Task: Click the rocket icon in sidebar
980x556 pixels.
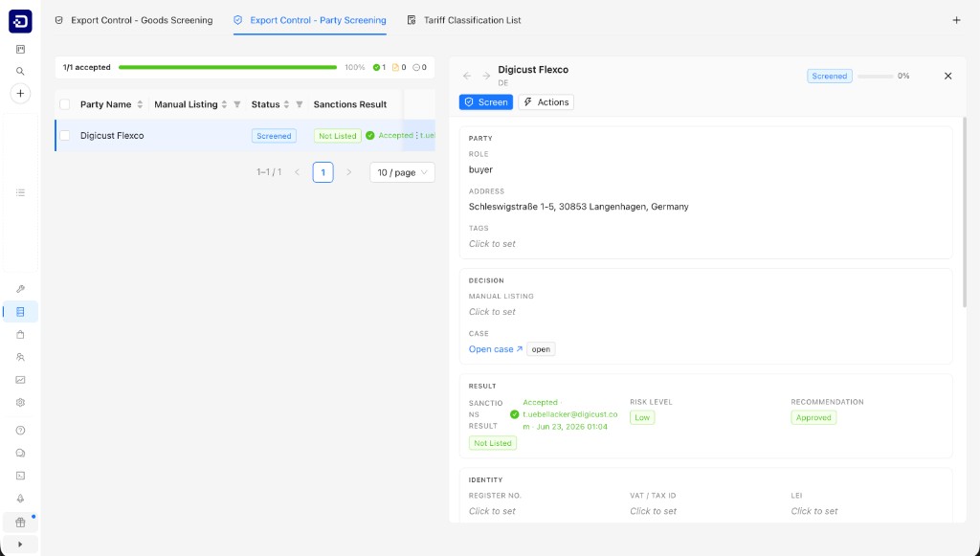Action: [20, 499]
